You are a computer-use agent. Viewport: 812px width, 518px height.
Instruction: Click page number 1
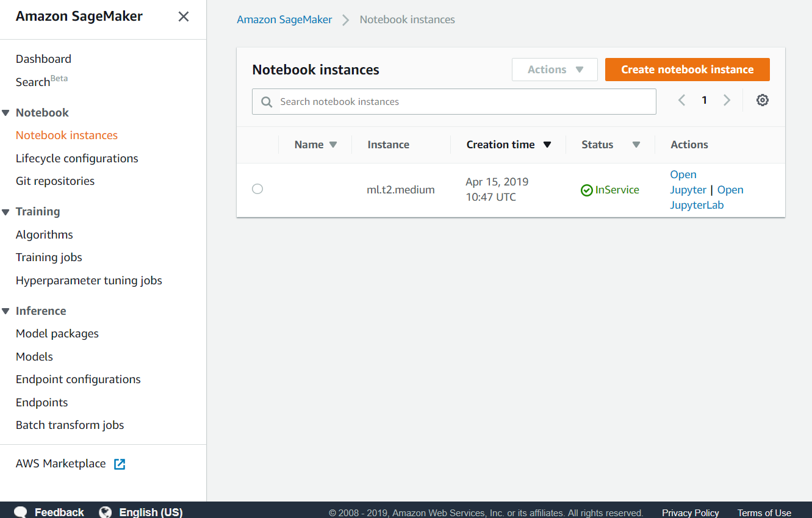pyautogui.click(x=704, y=100)
